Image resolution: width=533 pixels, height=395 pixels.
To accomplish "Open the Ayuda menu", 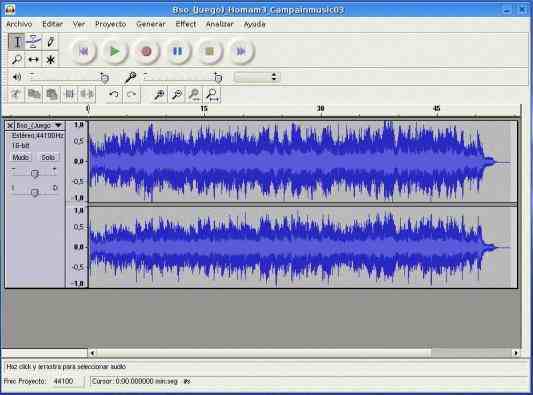I will (x=255, y=24).
